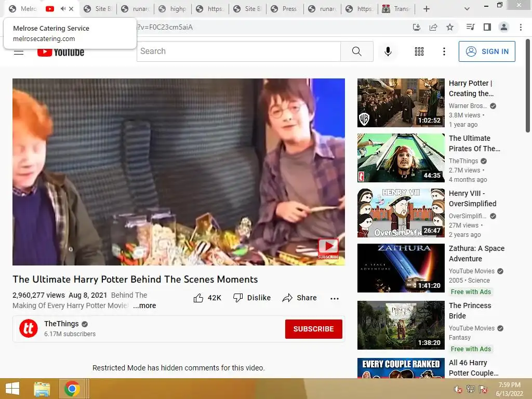Close the current YouTube tab
The height and width of the screenshot is (399, 532).
(x=71, y=9)
